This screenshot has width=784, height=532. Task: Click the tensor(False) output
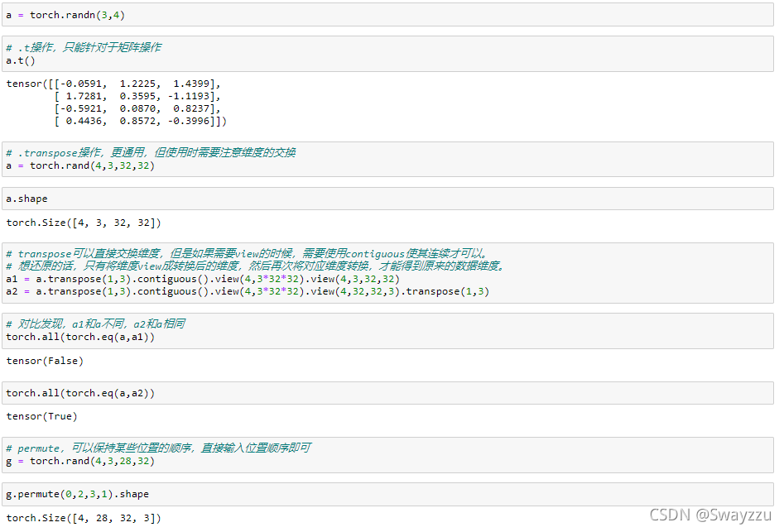coord(45,361)
